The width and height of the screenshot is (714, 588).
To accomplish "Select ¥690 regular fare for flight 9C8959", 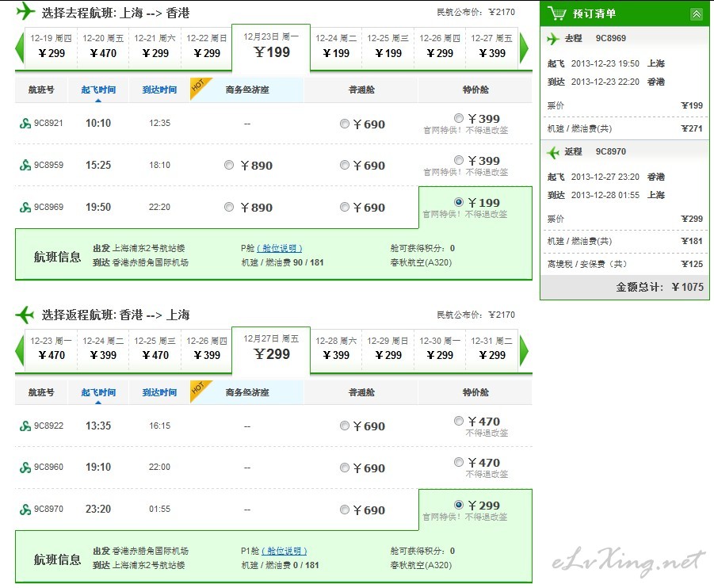I will coord(345,165).
